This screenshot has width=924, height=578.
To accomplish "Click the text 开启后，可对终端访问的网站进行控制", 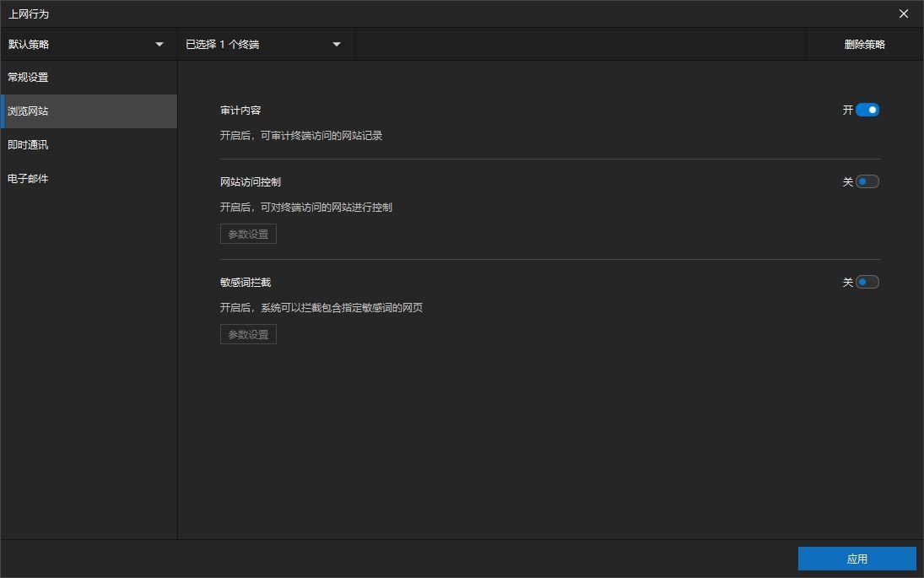I will (x=305, y=208).
